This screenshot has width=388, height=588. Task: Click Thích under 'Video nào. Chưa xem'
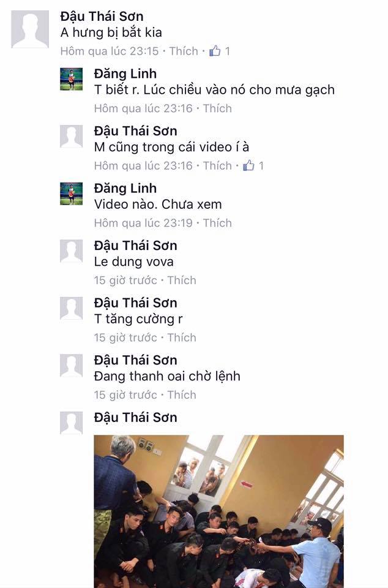[x=217, y=223]
